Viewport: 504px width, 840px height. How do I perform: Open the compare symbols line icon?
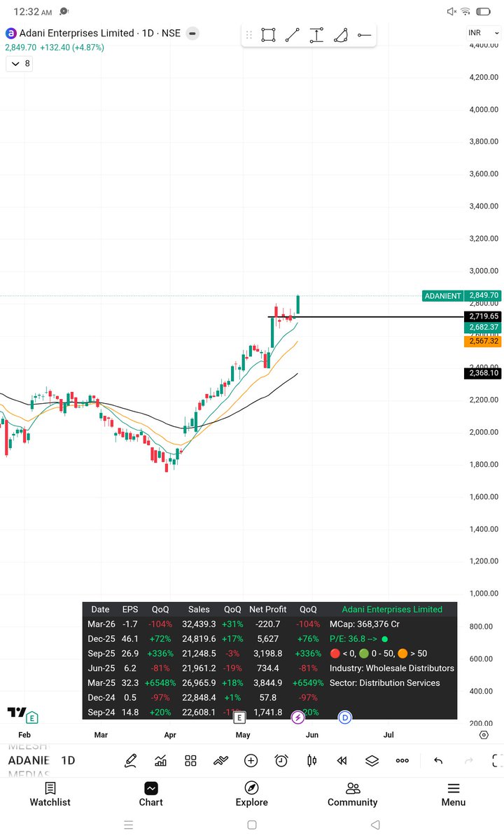tap(220, 760)
